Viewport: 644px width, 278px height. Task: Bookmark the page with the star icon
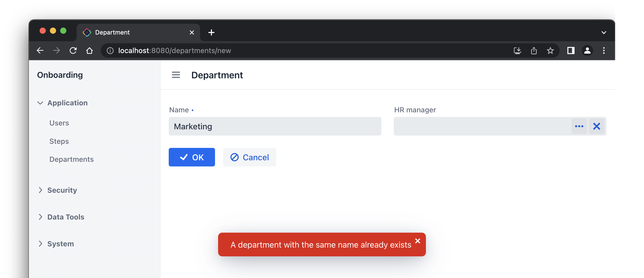point(550,50)
